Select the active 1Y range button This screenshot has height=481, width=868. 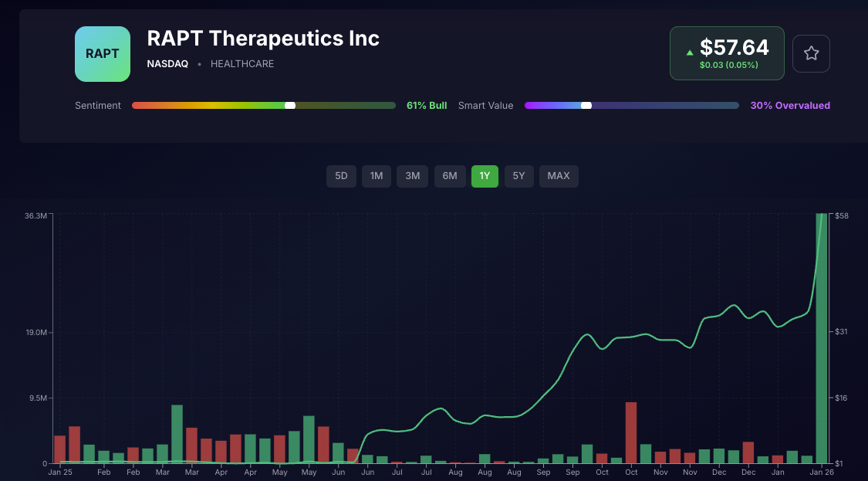[485, 176]
